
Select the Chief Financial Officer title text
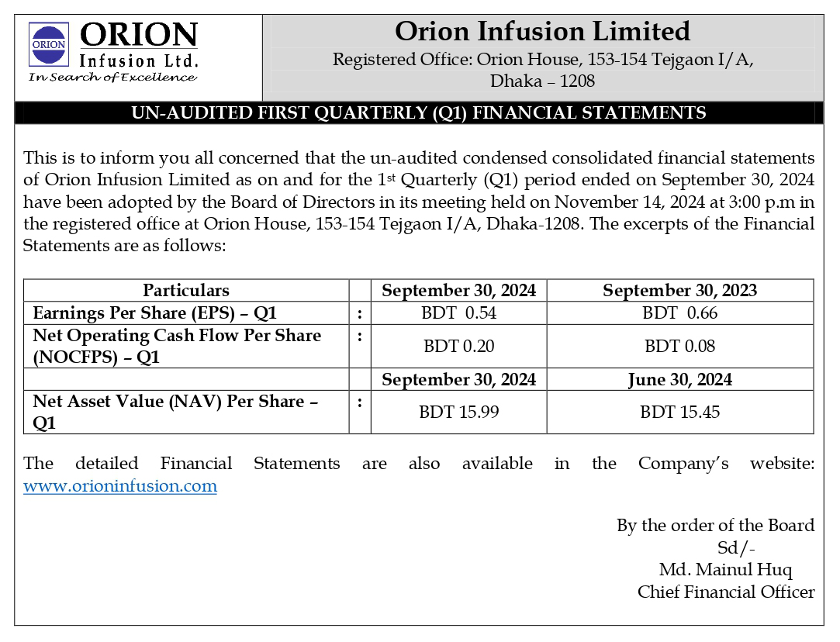point(726,592)
